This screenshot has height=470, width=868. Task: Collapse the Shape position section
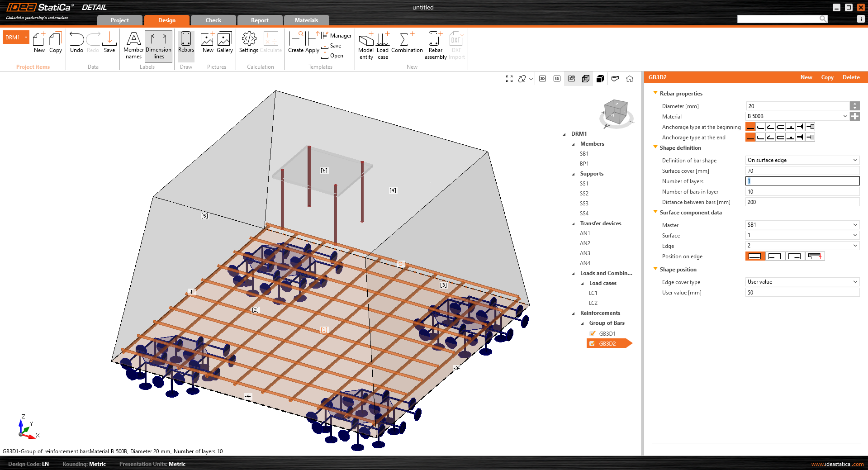655,268
